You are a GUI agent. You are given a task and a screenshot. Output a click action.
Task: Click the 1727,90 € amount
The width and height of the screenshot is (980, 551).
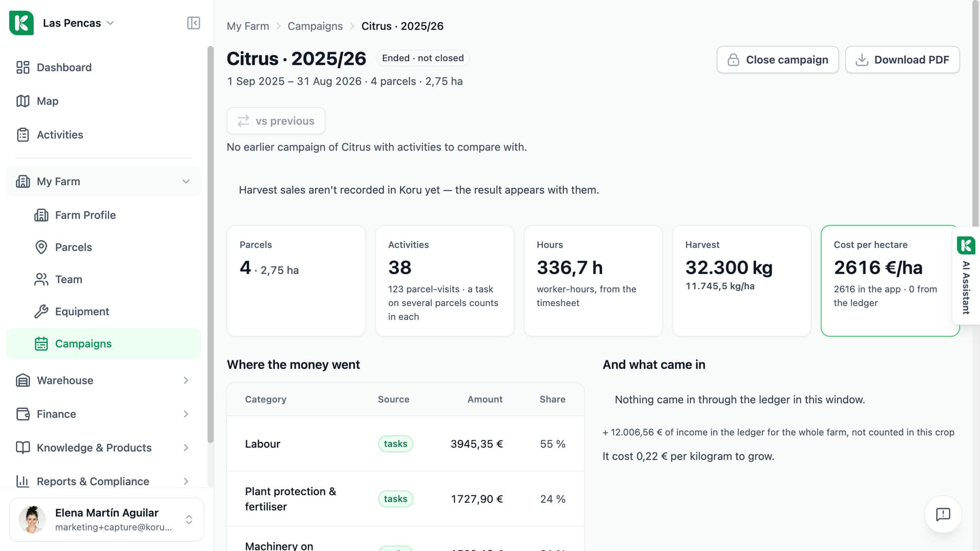pos(477,499)
